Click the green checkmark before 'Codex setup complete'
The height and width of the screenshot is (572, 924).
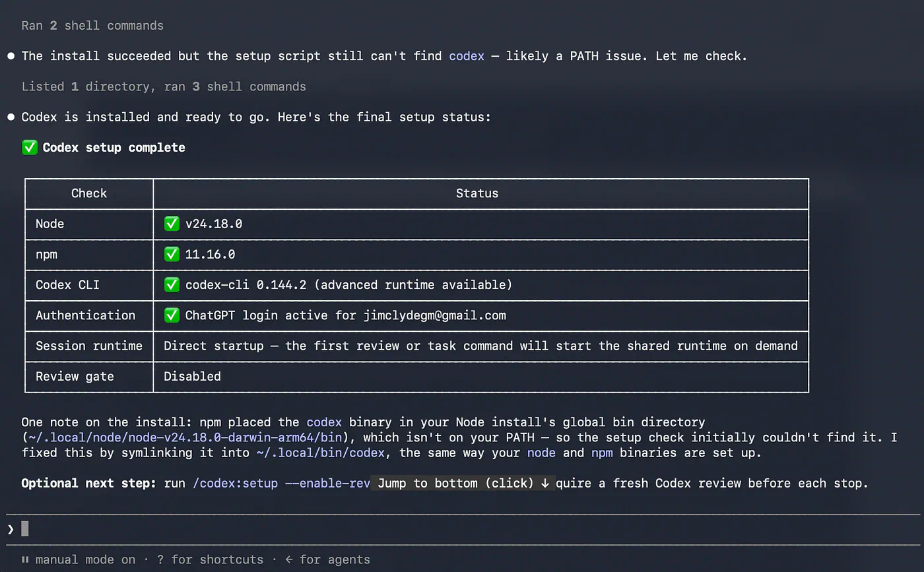[x=29, y=147]
